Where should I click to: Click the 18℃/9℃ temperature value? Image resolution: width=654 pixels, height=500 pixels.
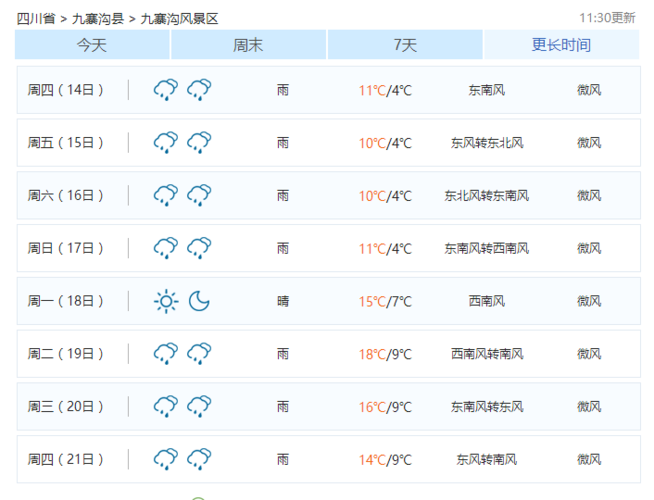click(385, 354)
